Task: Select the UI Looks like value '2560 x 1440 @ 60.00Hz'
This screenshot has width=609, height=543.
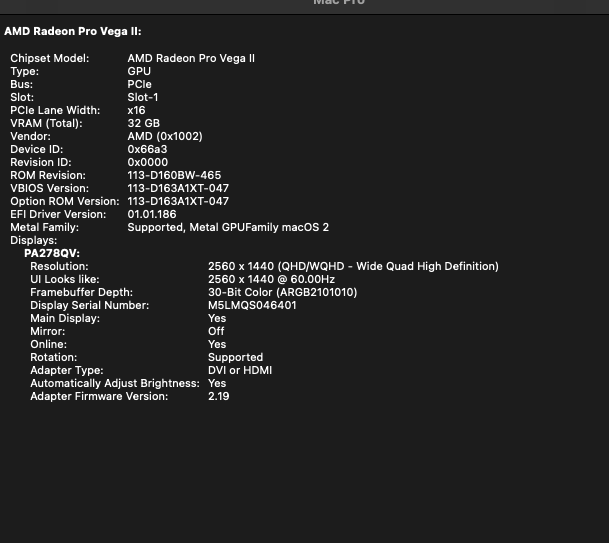Action: [271, 280]
